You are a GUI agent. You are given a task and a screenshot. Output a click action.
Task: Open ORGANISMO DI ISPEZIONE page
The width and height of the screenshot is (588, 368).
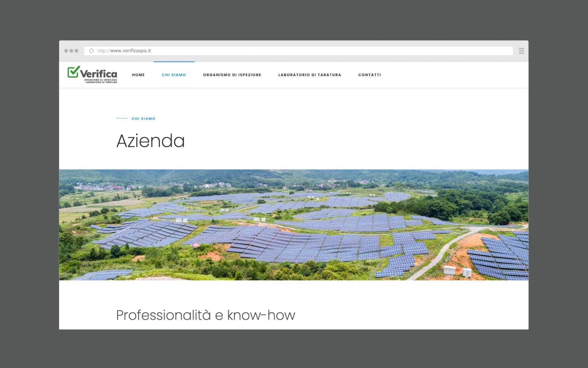coord(232,75)
